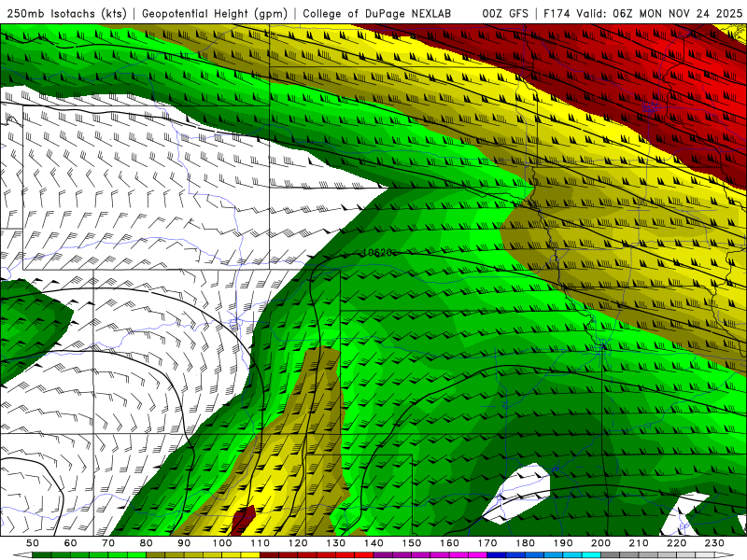Pick the dark blue swatch starting at 170
747x560 pixels.
point(497,555)
